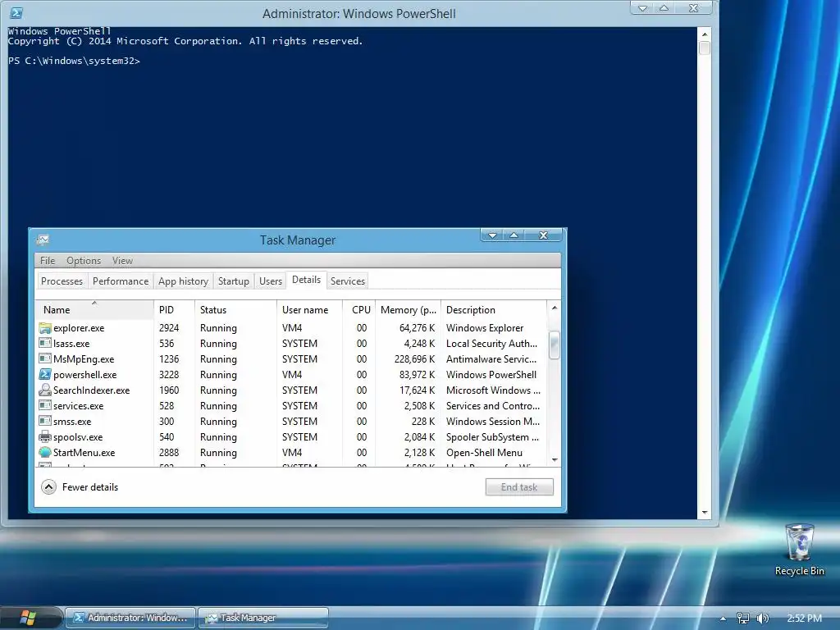
Task: Click the volume speaker tray icon
Action: pyautogui.click(x=762, y=619)
